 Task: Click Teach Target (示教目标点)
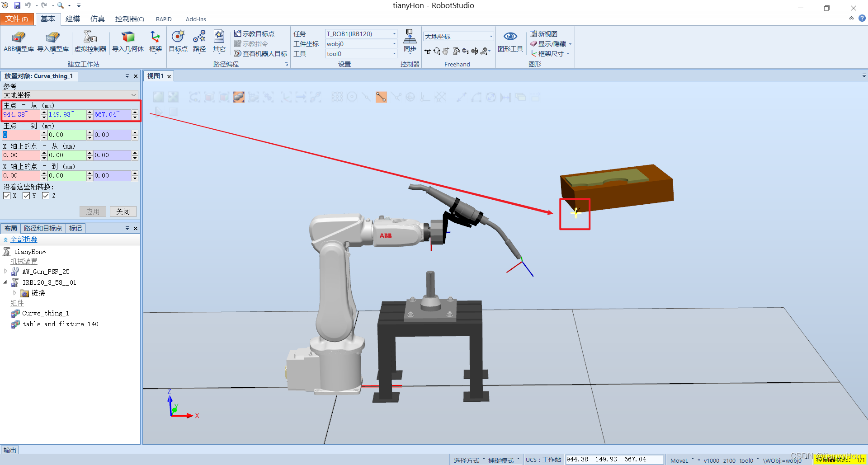pyautogui.click(x=254, y=34)
